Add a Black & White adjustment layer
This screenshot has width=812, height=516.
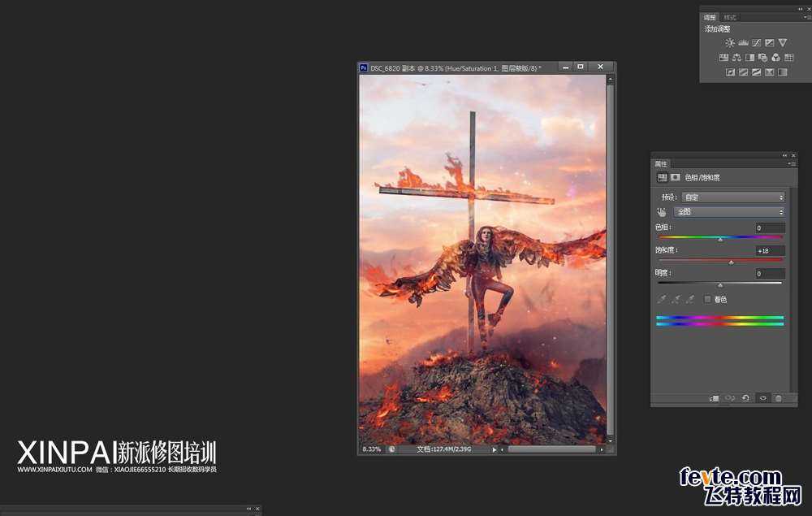pos(749,58)
